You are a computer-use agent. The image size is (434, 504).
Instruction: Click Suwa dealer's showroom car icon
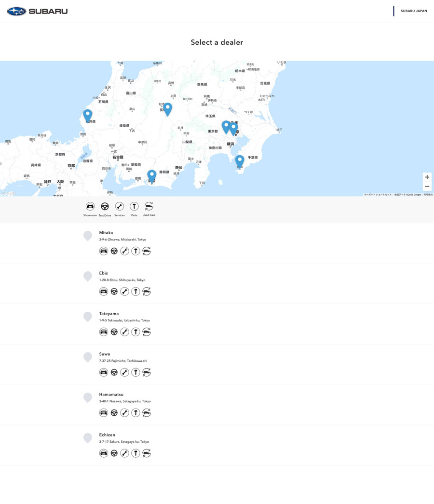[103, 372]
